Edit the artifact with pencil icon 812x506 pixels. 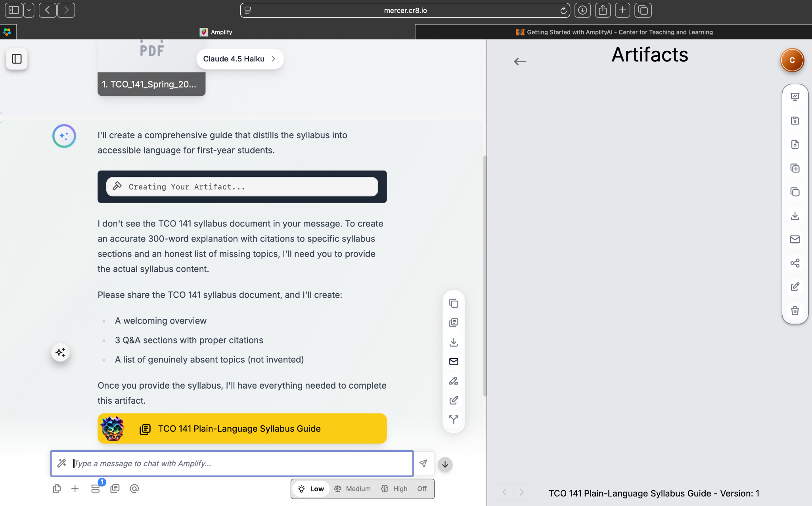click(795, 287)
